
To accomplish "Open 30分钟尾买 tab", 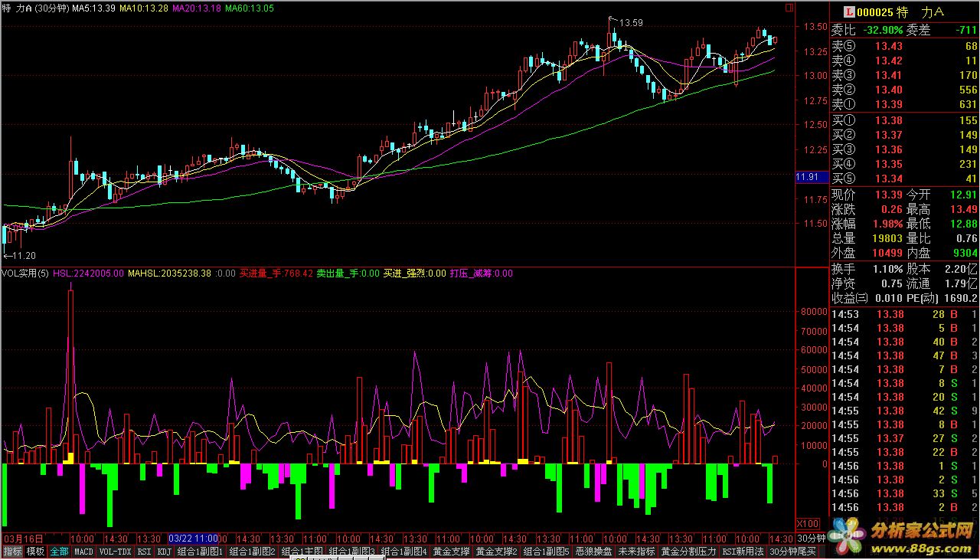I will pyautogui.click(x=792, y=551).
